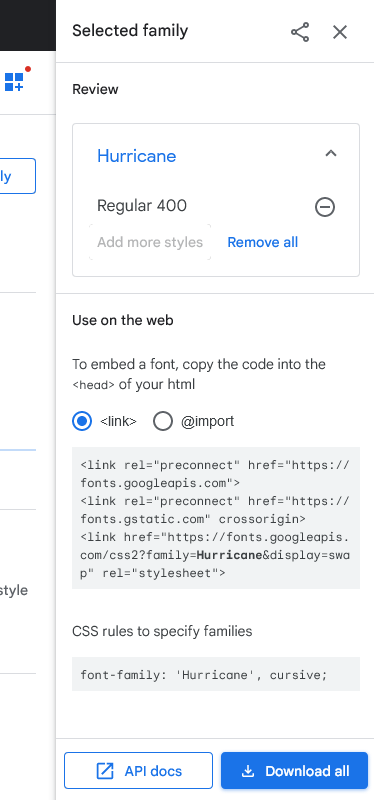Open the selected families grid icon

point(14,82)
